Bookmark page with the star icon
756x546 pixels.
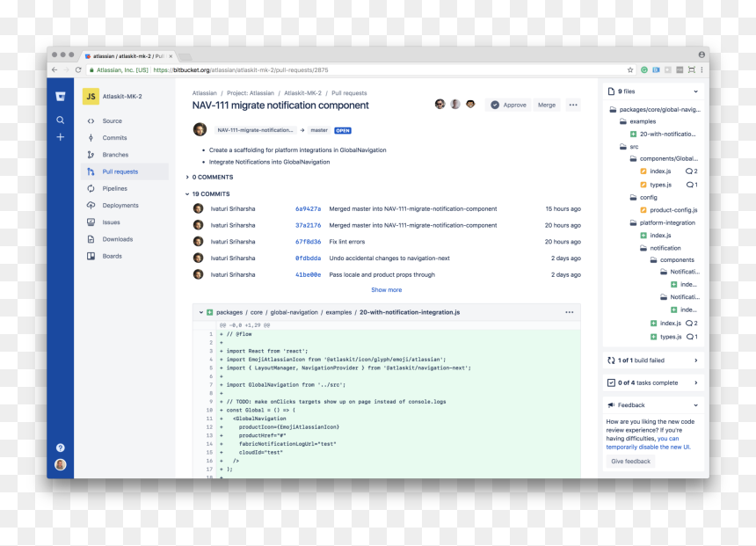[x=630, y=70]
